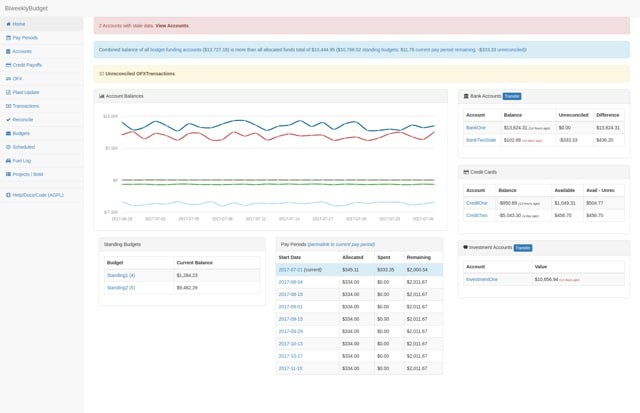The width and height of the screenshot is (640, 413).
Task: Click the Standing2 balance $9,482.29
Action: tap(187, 288)
